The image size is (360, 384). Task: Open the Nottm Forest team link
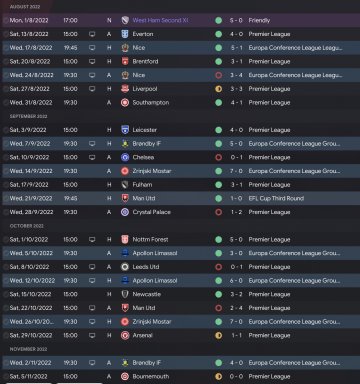point(150,239)
